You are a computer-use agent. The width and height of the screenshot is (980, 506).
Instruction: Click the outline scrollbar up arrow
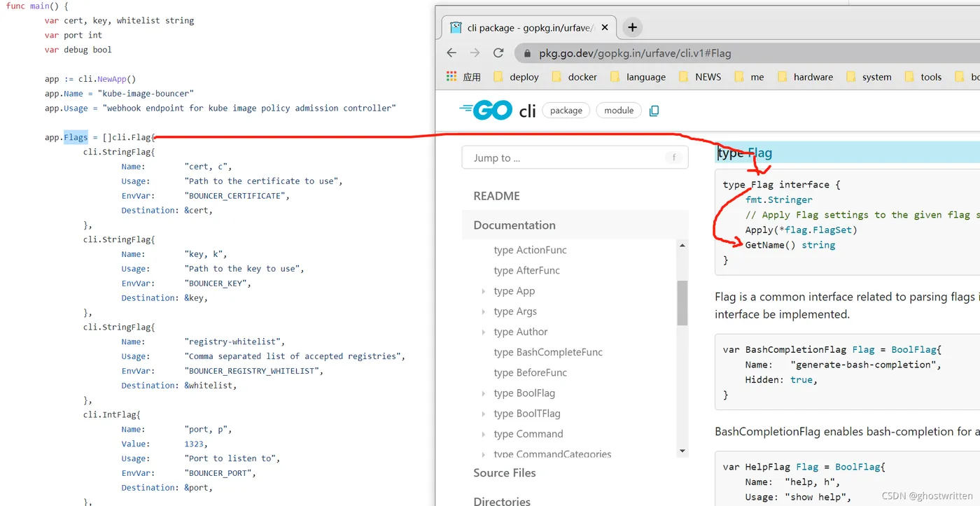tap(682, 246)
